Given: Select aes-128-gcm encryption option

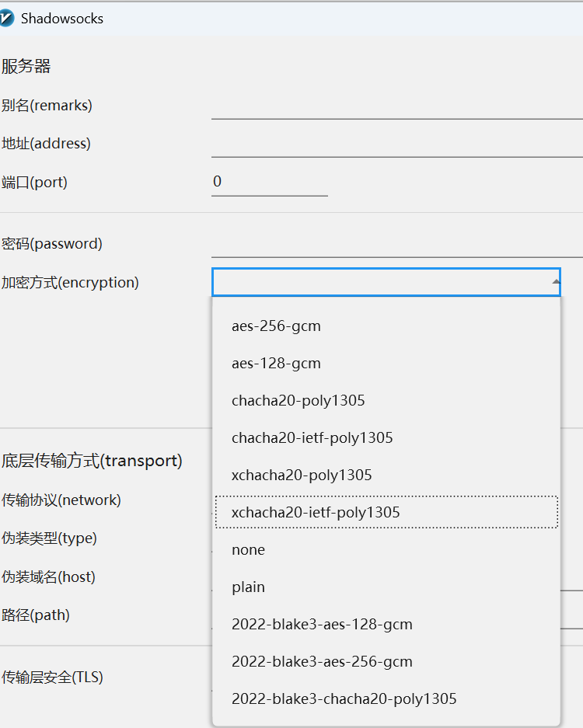Looking at the screenshot, I should click(x=386, y=363).
